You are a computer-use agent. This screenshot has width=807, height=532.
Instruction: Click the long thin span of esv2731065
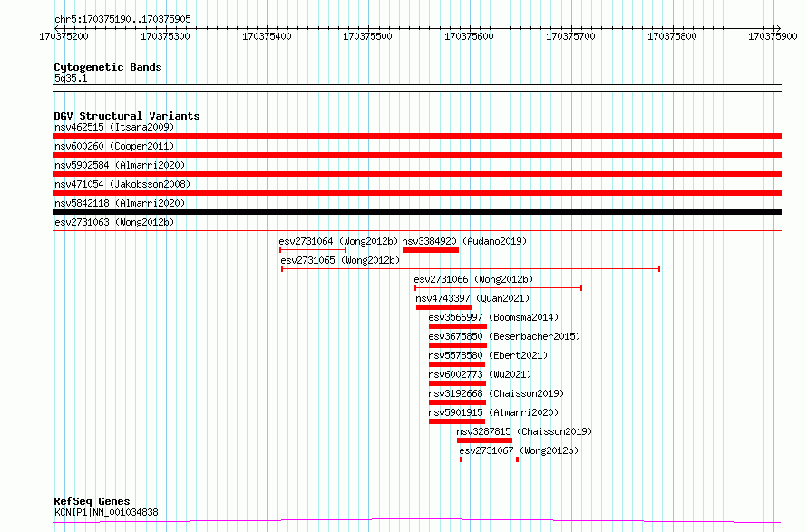pos(471,269)
